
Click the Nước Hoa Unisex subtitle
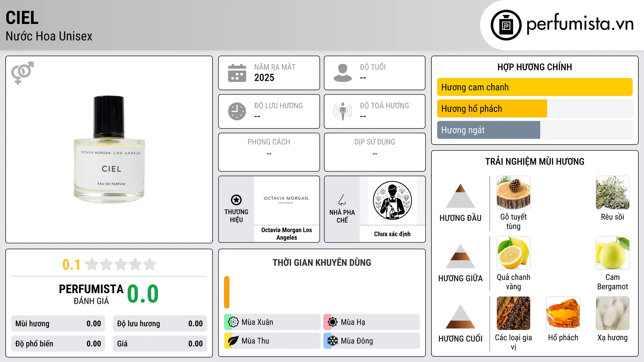pyautogui.click(x=49, y=36)
